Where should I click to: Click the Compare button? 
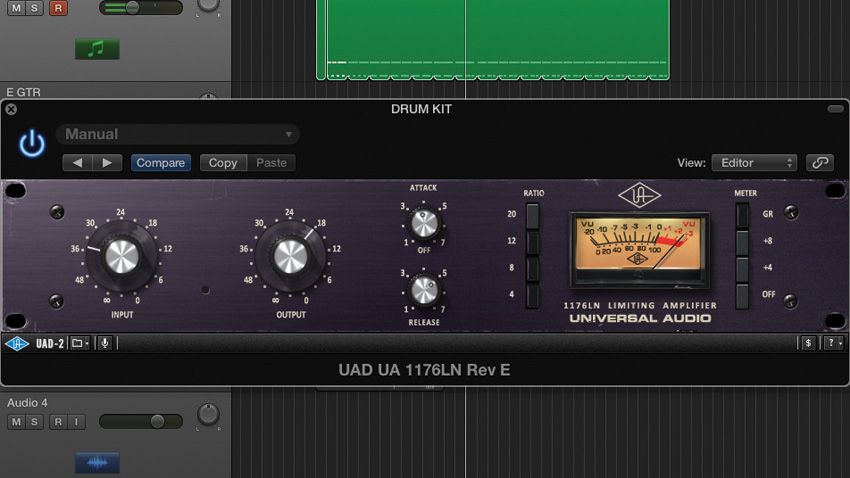(160, 163)
